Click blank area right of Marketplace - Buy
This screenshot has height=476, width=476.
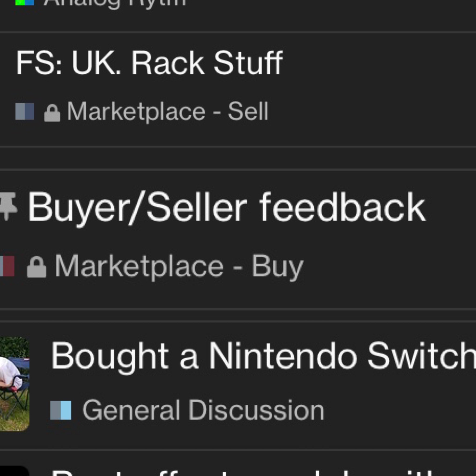click(x=389, y=267)
